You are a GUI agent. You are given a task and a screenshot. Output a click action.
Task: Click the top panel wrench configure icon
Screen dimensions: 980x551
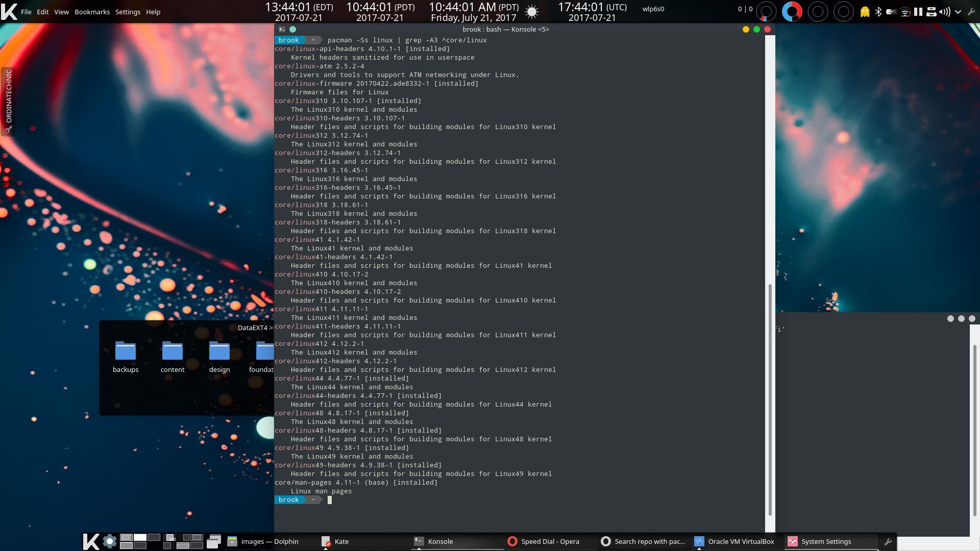click(x=971, y=12)
